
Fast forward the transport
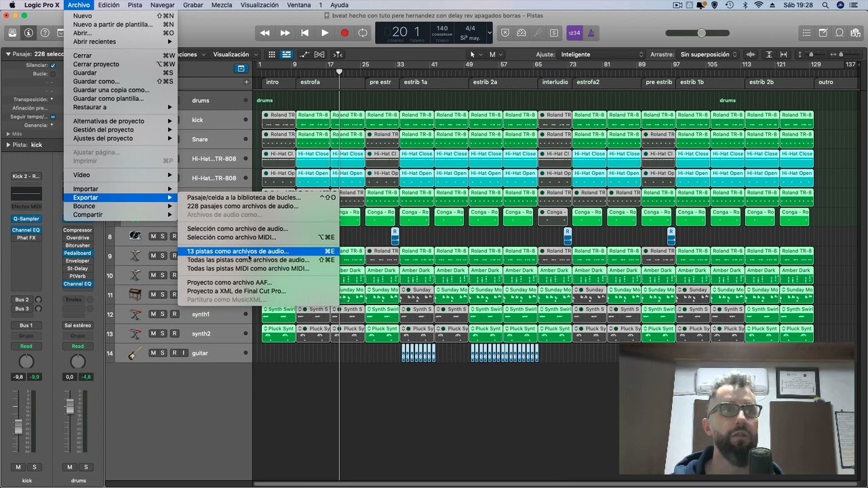click(285, 33)
